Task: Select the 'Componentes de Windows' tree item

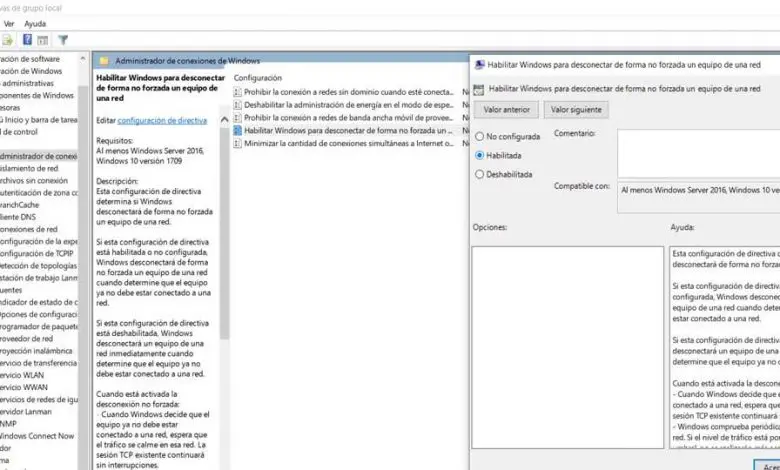Action: [x=37, y=95]
